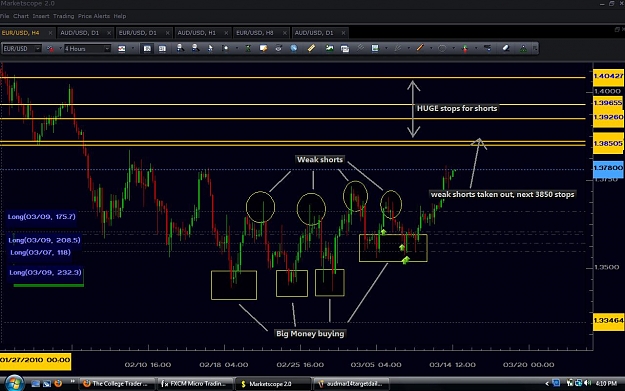
Task: Open the Help menu
Action: [120, 16]
